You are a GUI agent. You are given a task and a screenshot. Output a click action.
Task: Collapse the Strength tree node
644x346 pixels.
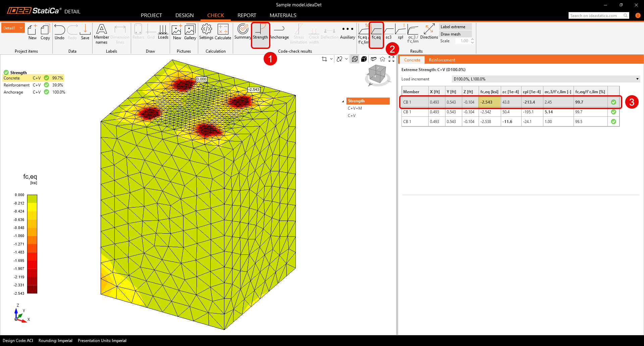click(x=343, y=101)
